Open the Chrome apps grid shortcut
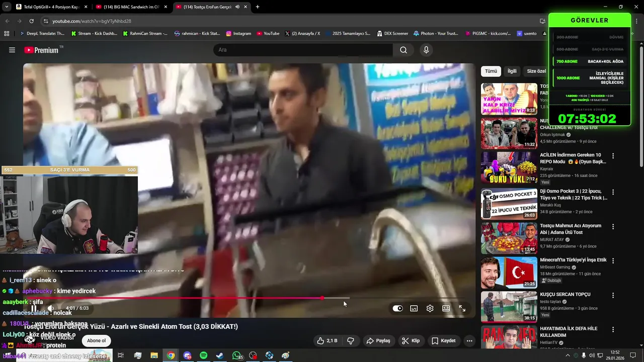This screenshot has height=362, width=644. 7,33
